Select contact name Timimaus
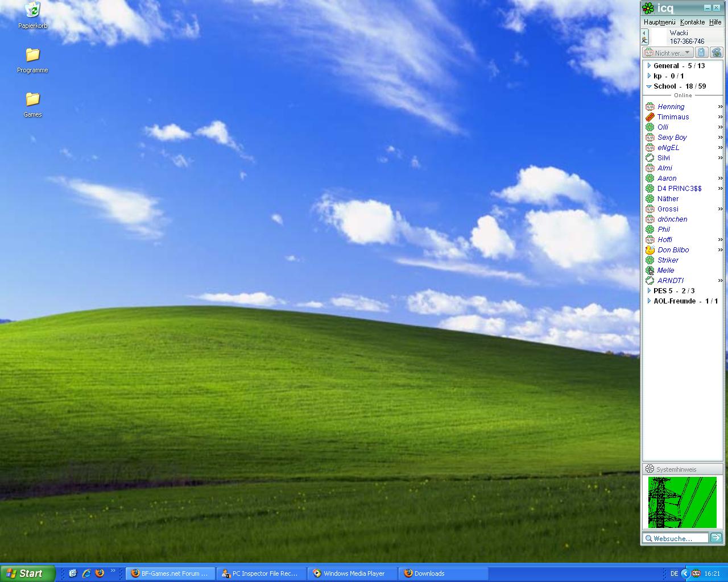The image size is (728, 582). coord(673,117)
